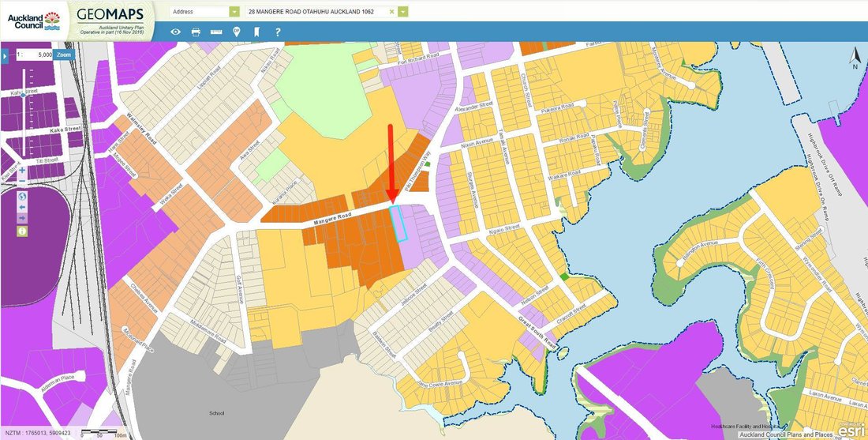Open the bookmarks tool
Screen dimensions: 868x440
click(x=256, y=32)
